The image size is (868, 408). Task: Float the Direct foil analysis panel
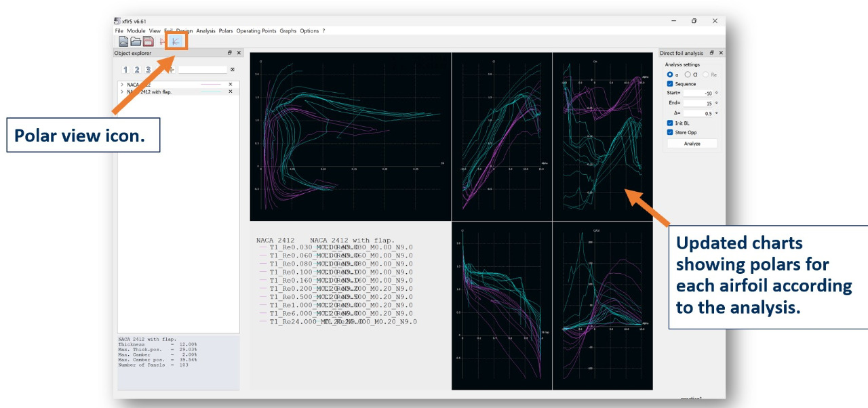click(711, 53)
